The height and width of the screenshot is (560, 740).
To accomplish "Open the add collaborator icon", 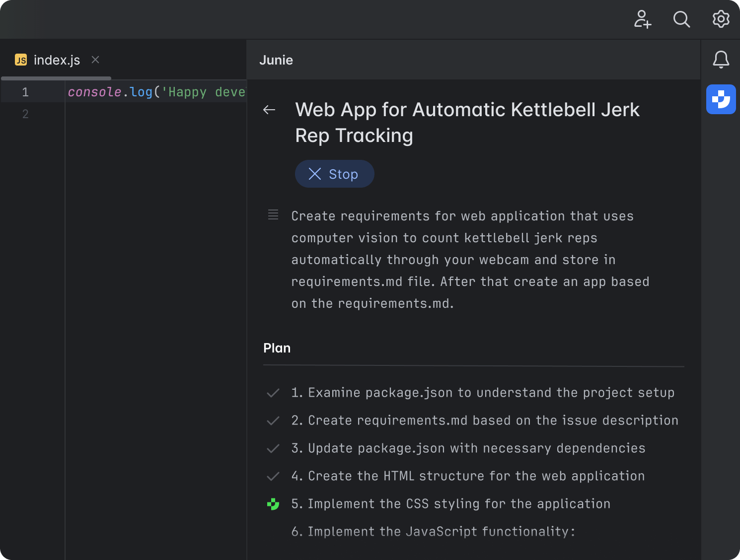I will tap(642, 19).
